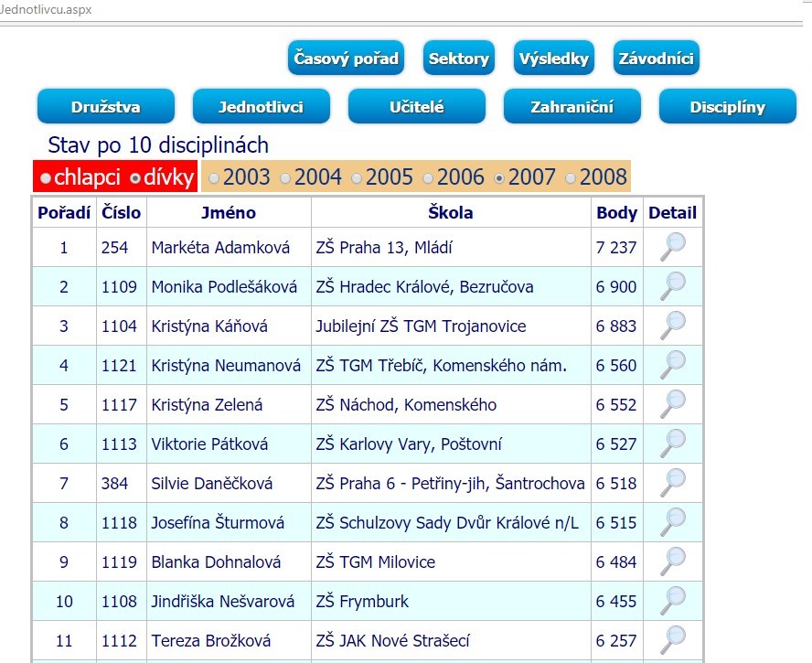Click school ZŠ TGM Milovice

(x=376, y=562)
